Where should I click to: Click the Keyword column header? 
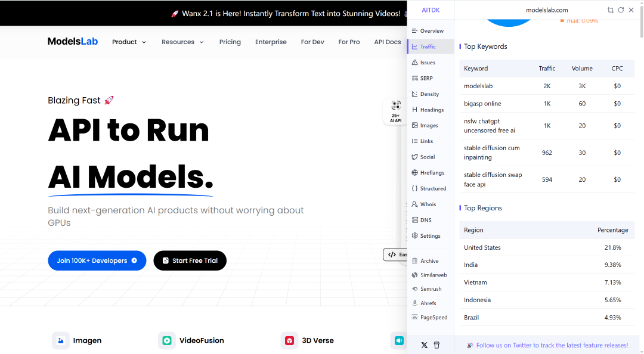click(476, 69)
